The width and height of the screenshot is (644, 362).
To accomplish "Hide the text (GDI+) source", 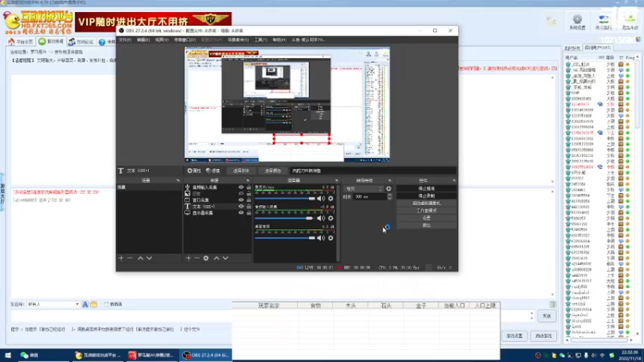I will click(241, 207).
